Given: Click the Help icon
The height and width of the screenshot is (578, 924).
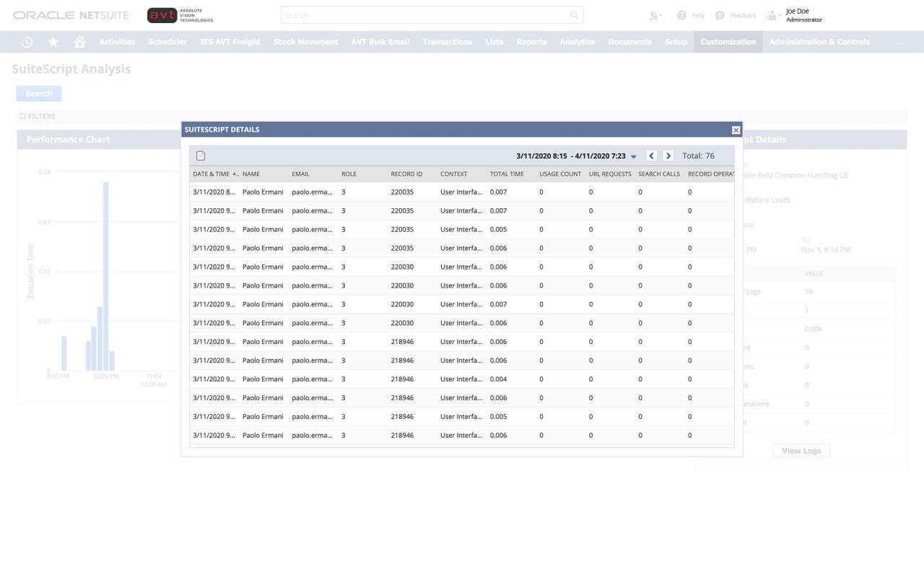Looking at the screenshot, I should (x=680, y=14).
